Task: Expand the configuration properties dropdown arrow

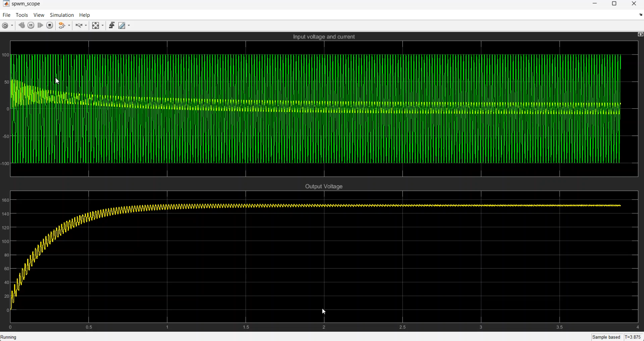Action: [x=12, y=25]
